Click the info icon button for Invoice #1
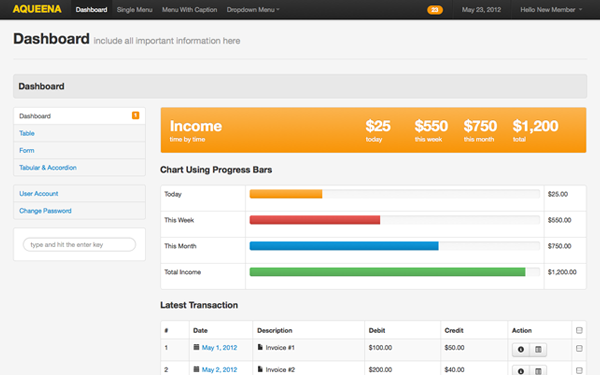 [521, 349]
